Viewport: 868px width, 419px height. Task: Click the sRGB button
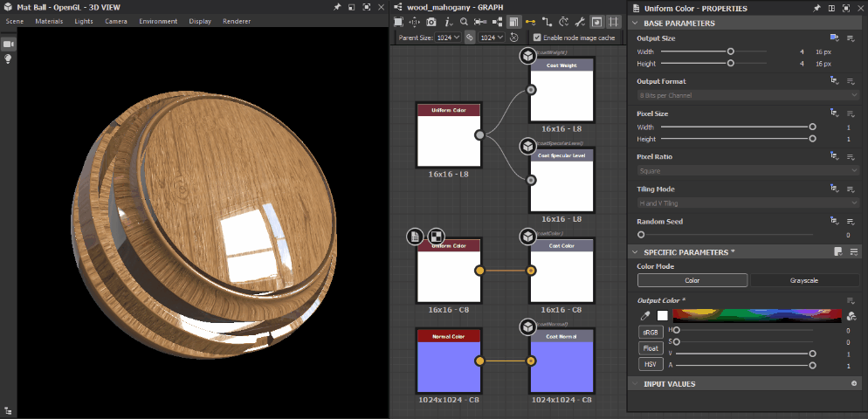coord(651,333)
